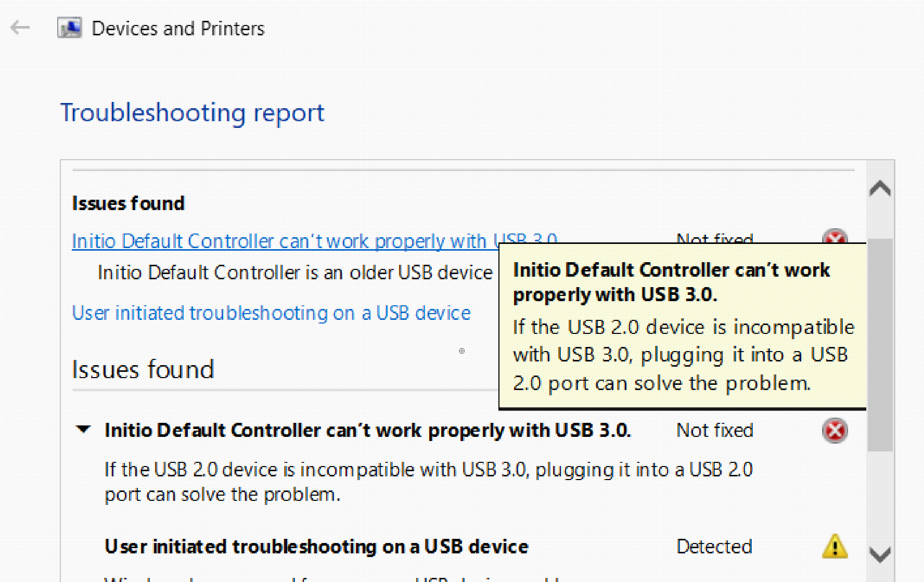
Task: Click the "If the USB 2.0 device" paragraph under the expanded issue
Action: 428,482
